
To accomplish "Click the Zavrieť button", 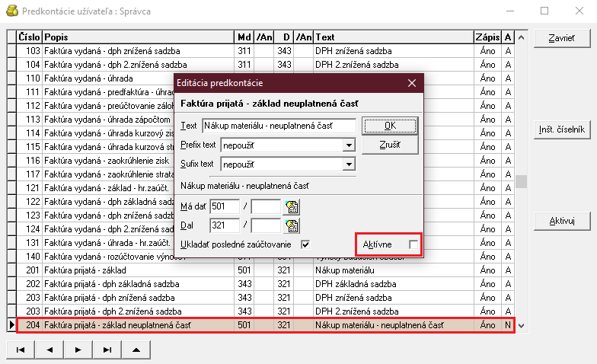I will 561,38.
